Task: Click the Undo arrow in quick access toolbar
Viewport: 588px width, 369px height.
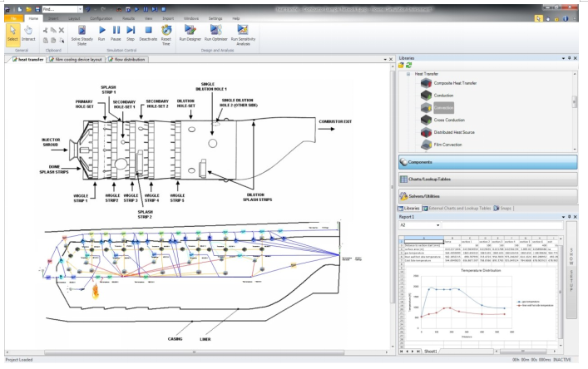Action: [88, 9]
